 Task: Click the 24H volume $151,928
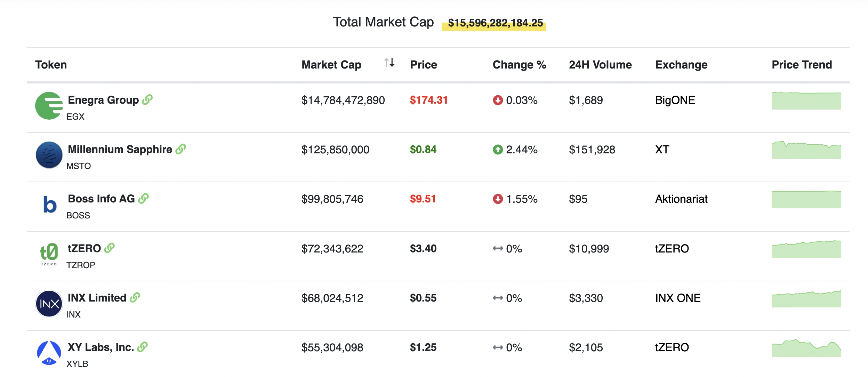coord(592,150)
